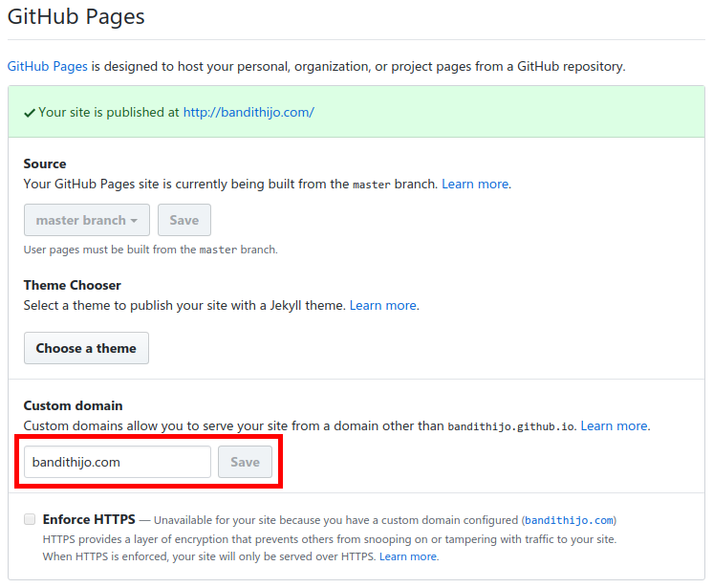Click the green checkmark published icon

coord(30,112)
